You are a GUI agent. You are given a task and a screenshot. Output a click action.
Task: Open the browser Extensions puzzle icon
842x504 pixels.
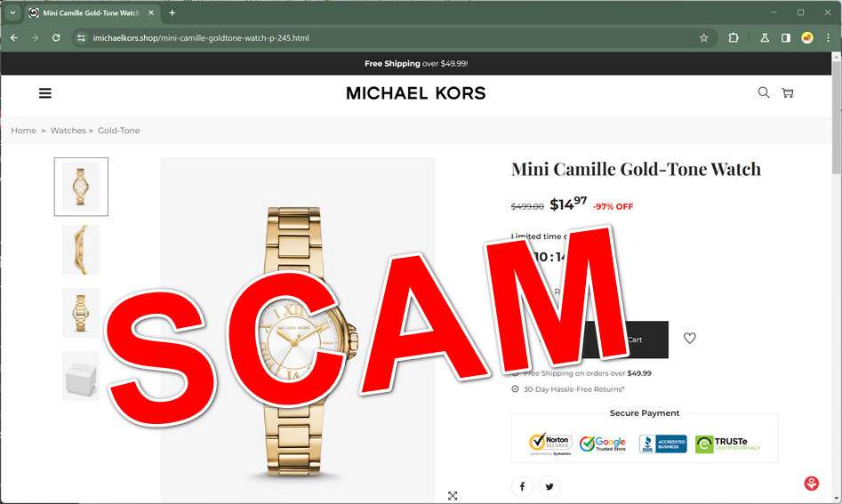[733, 37]
